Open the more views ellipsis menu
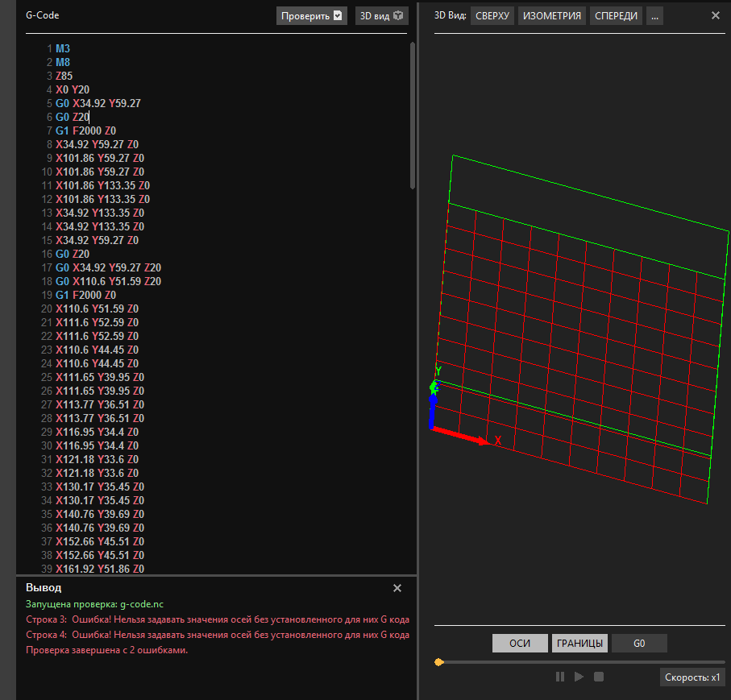This screenshot has width=731, height=700. 654,16
